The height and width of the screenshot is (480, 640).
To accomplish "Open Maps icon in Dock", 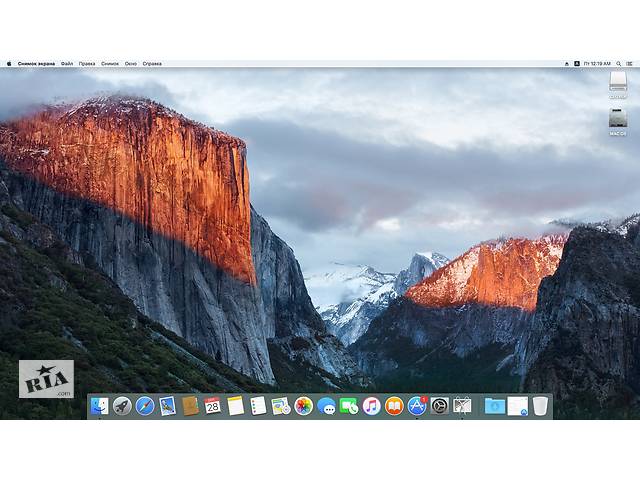I will (281, 406).
